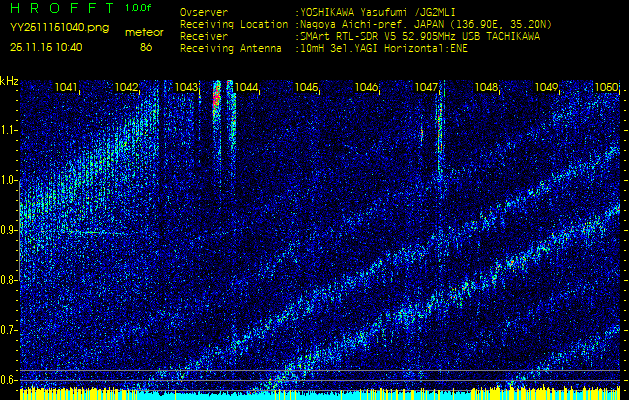This screenshot has height=400, width=629.
Task: Click the kHz axis label
Action: click(x=9, y=81)
